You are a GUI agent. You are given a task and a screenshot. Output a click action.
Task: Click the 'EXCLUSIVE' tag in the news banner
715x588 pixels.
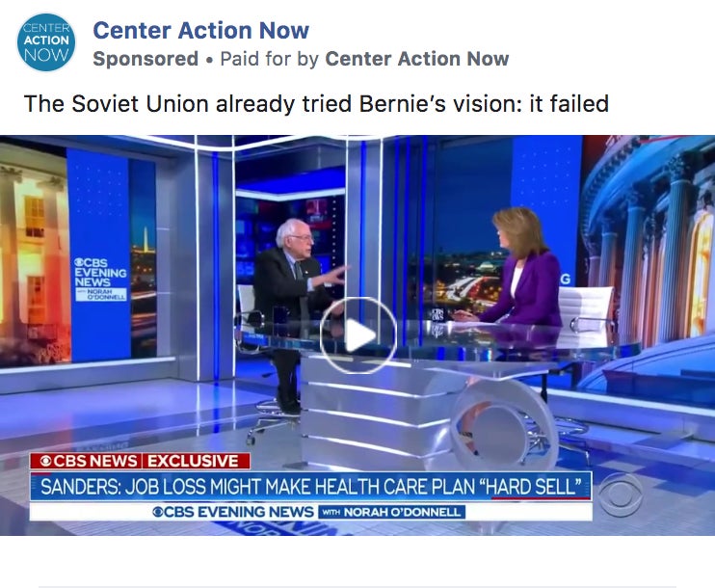(x=194, y=461)
